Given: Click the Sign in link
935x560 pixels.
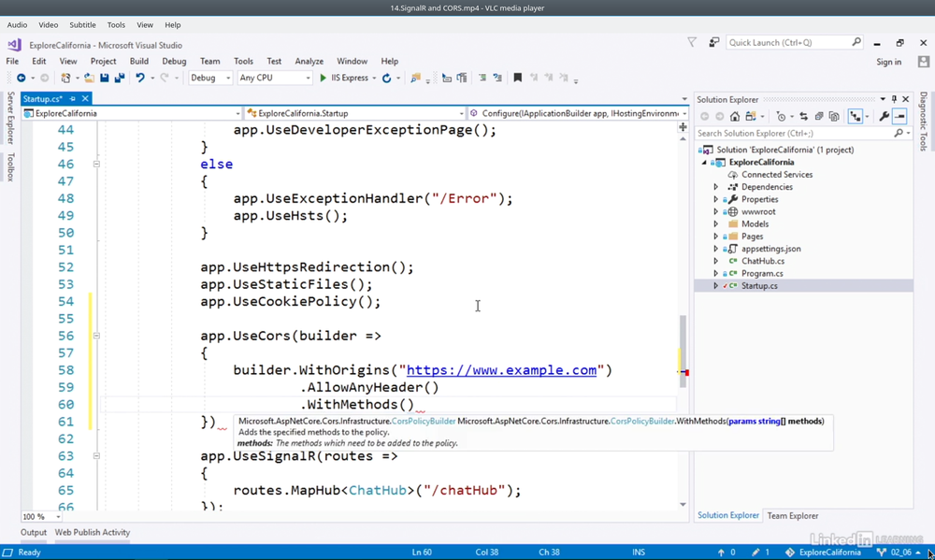Looking at the screenshot, I should point(888,62).
